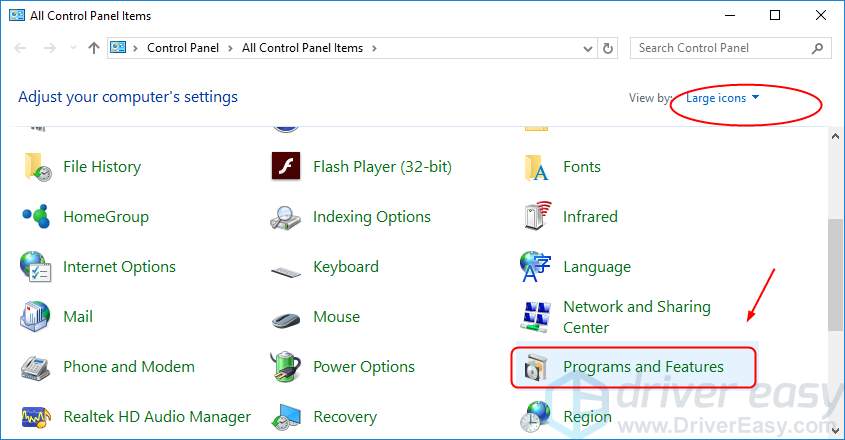Click the Control Panel breadcrumb
The image size is (845, 440).
pyautogui.click(x=182, y=48)
